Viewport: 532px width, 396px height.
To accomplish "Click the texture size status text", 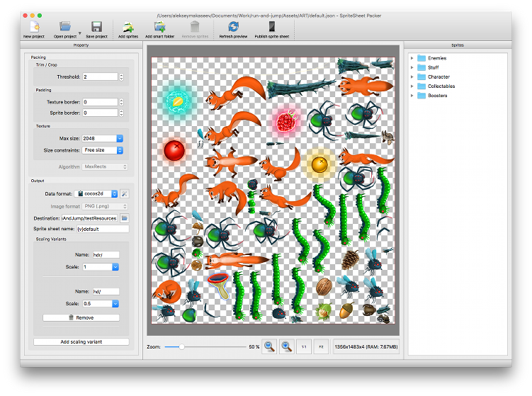I will click(366, 347).
